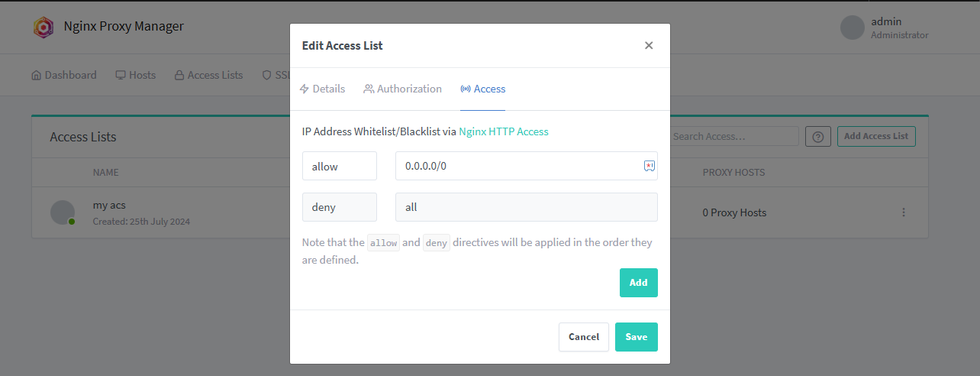This screenshot has height=376, width=980.
Task: Click the Nginx Proxy Manager logo icon
Action: coord(44,28)
